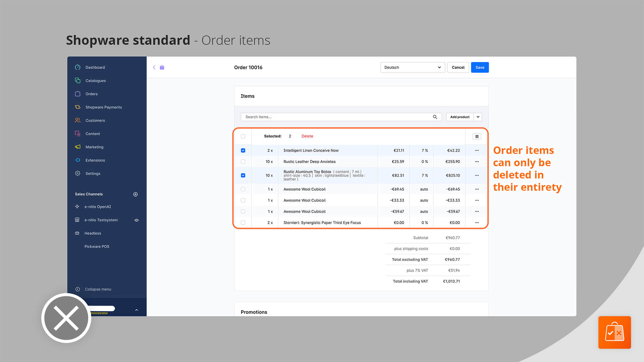Click the red Delete link
The image size is (644, 362).
click(307, 136)
